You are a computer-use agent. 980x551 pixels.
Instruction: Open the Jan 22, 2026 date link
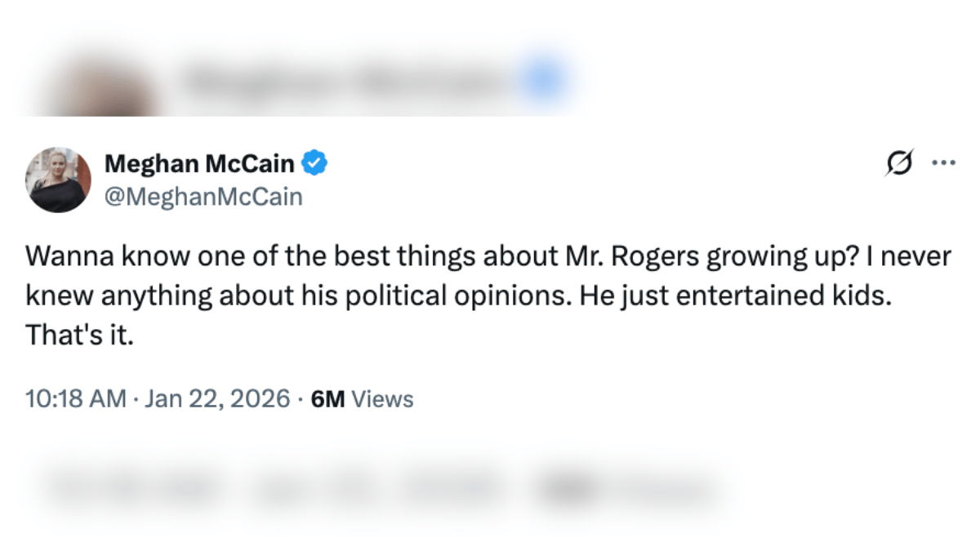pos(216,398)
